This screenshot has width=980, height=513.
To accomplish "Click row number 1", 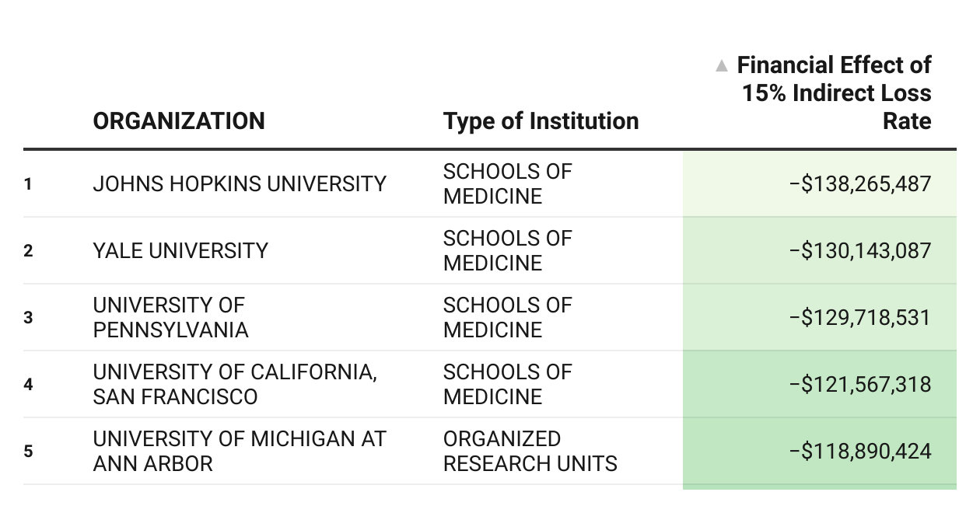I will 28,184.
